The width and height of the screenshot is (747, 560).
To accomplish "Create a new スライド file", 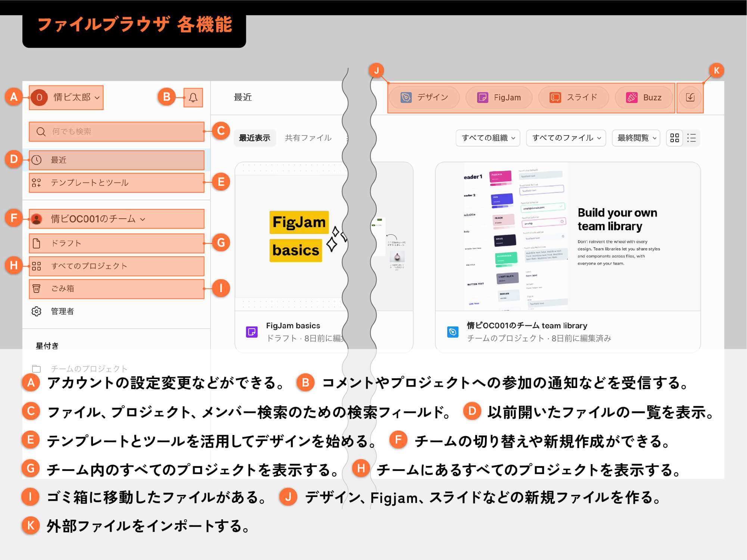I will [573, 97].
